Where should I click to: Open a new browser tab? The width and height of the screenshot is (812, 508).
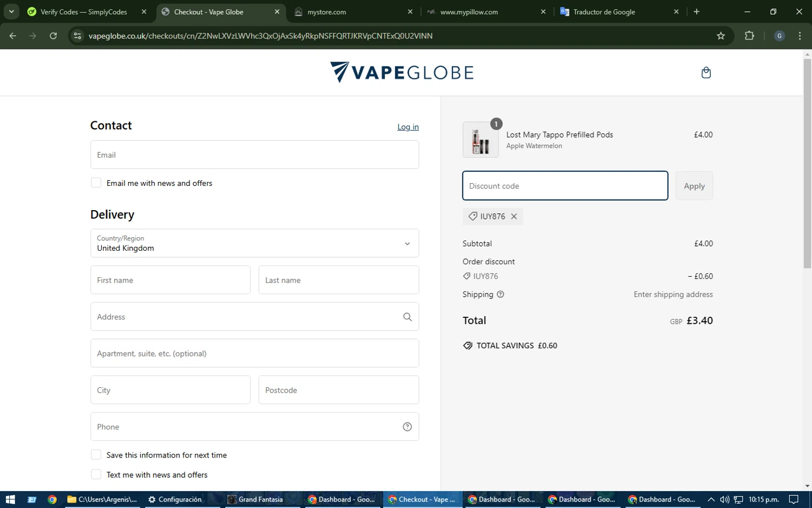(x=697, y=11)
